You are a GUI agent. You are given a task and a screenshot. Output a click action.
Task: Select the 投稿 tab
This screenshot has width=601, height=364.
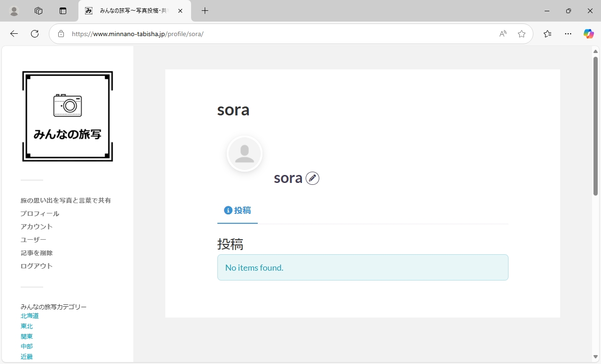click(238, 211)
